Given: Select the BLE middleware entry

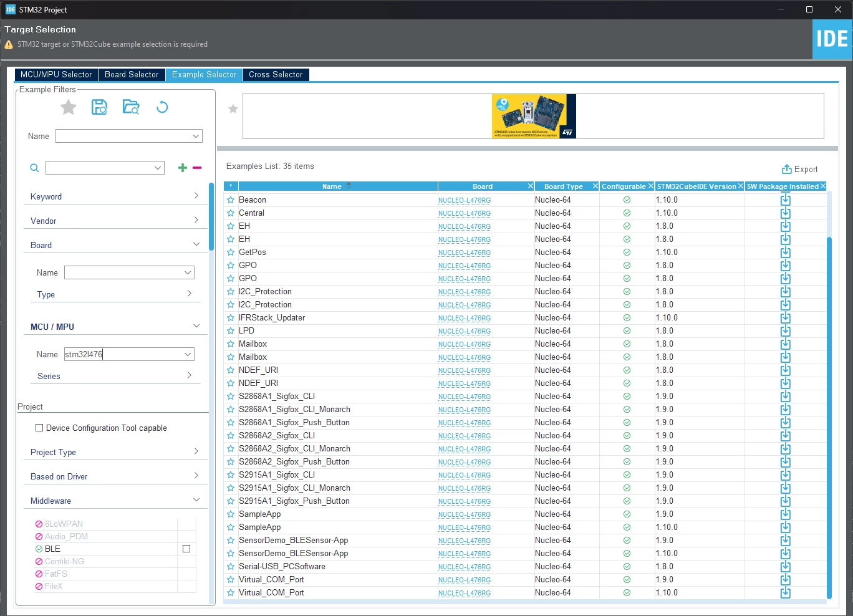Looking at the screenshot, I should click(52, 549).
